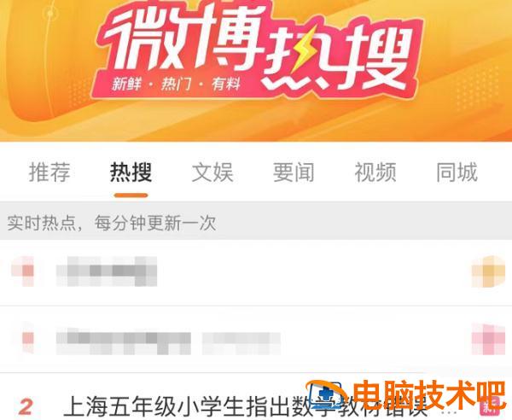Viewport: 512px width, 420px height.
Task: Switch to the 视频 tab
Action: click(375, 172)
